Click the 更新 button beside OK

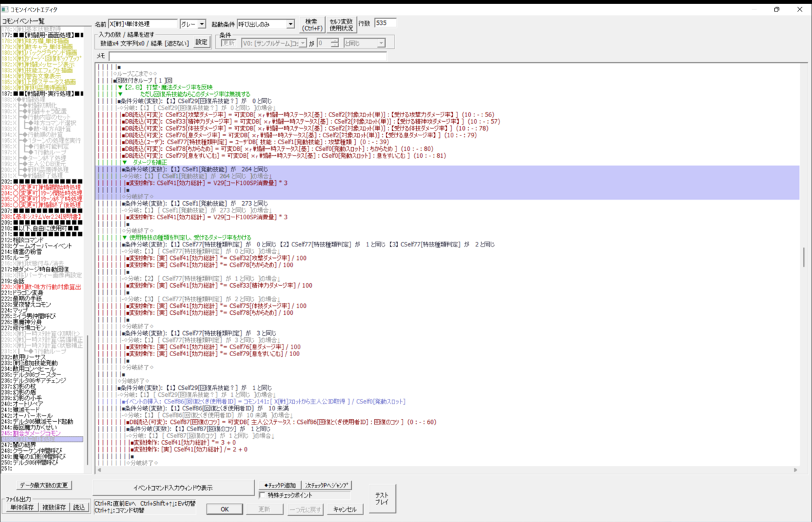(265, 509)
